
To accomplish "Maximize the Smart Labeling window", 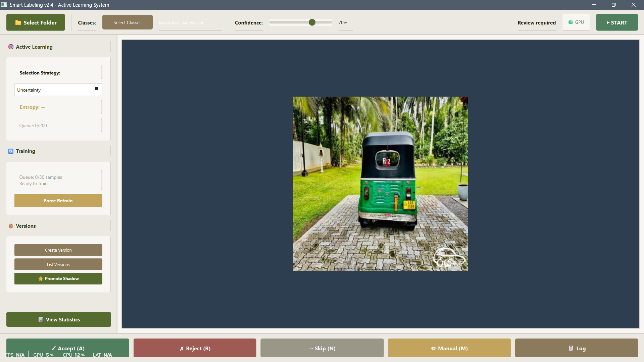I will coord(614,5).
